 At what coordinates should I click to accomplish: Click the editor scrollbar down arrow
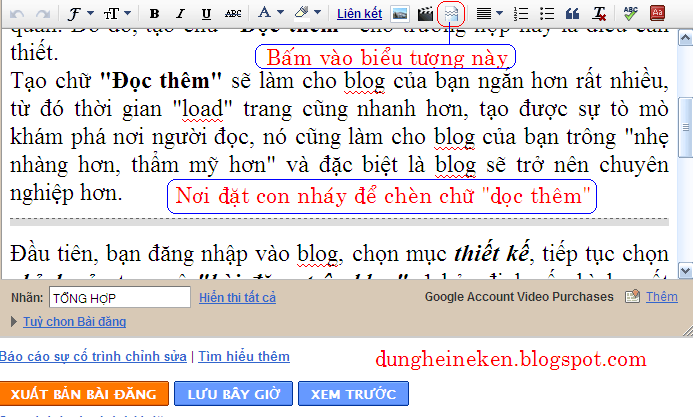point(685,270)
